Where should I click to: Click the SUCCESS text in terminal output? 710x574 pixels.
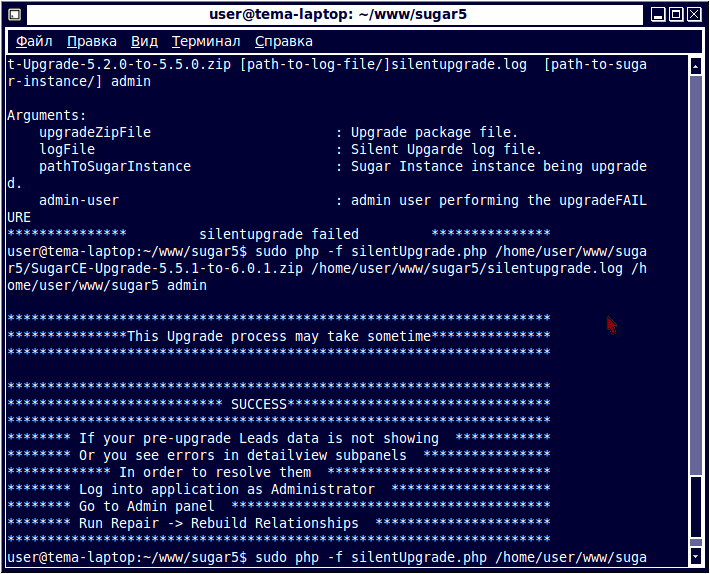pyautogui.click(x=258, y=403)
